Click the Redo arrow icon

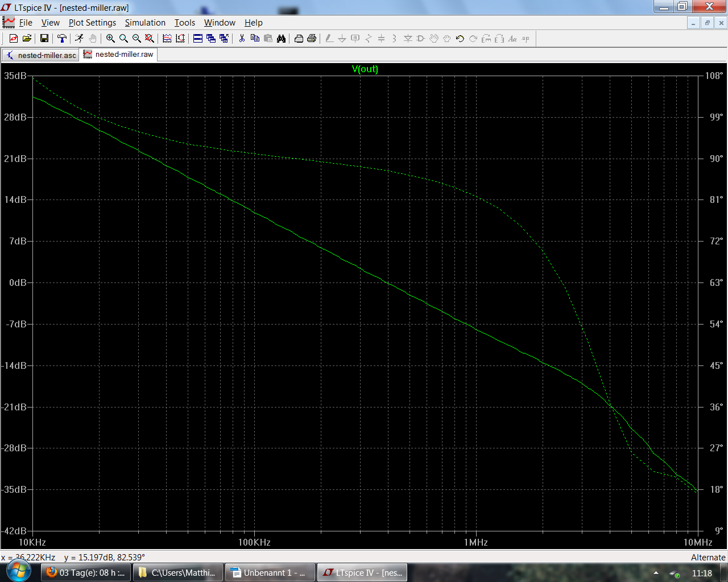pos(473,39)
